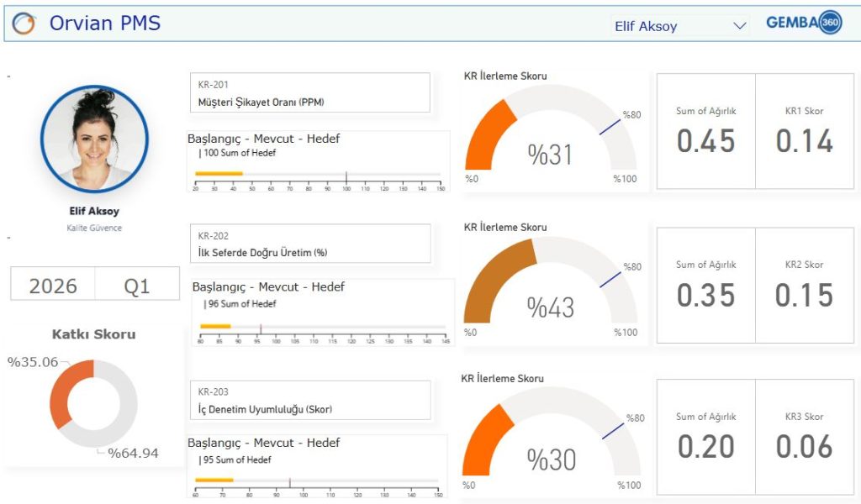The width and height of the screenshot is (861, 504).
Task: Select the Q1 quarter cell
Action: pyautogui.click(x=137, y=286)
